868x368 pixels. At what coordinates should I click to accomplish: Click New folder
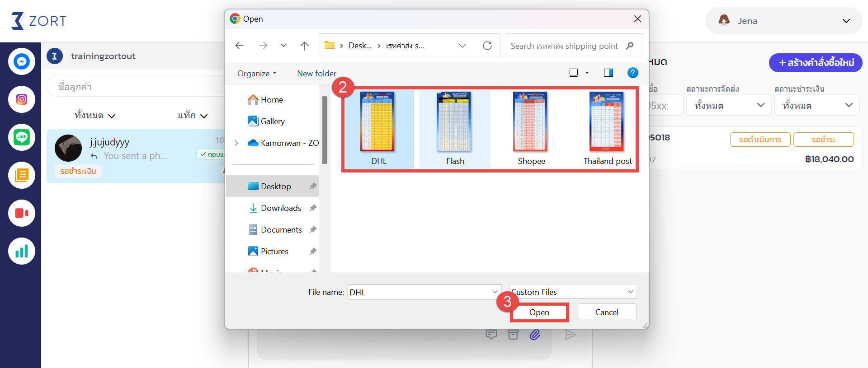pyautogui.click(x=316, y=73)
